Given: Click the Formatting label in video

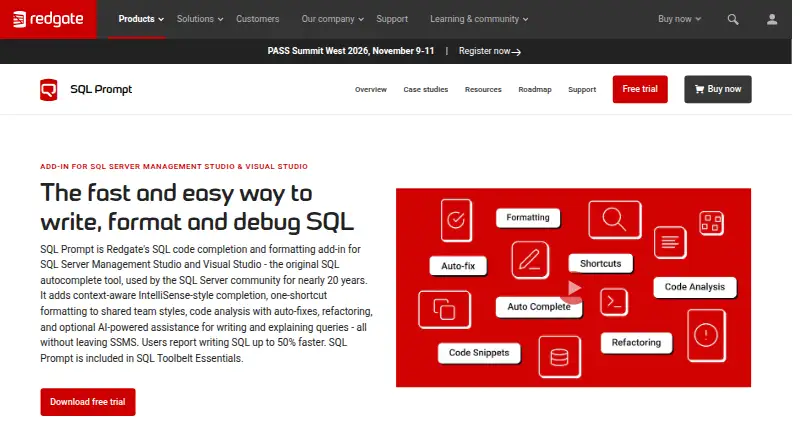Looking at the screenshot, I should tap(528, 218).
